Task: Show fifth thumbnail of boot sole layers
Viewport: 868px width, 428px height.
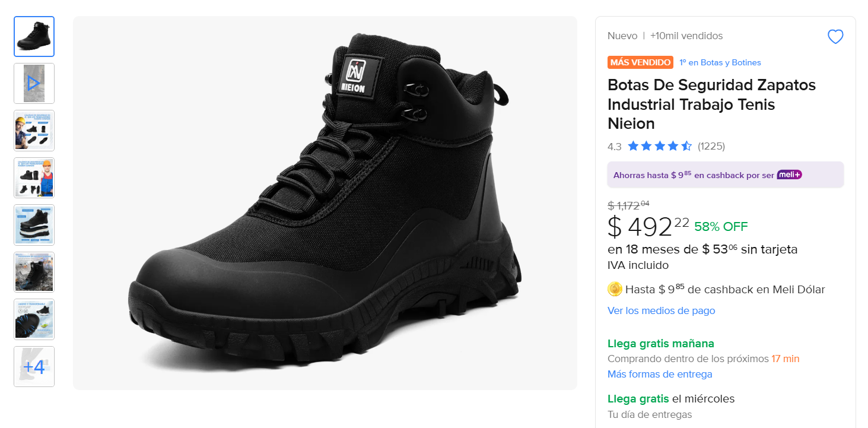Action: (x=34, y=224)
